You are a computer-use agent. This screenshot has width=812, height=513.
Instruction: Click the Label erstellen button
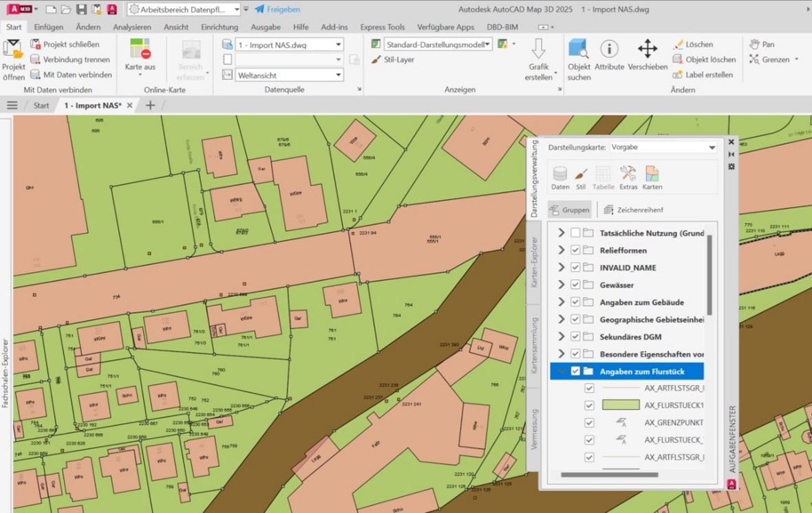[x=703, y=74]
